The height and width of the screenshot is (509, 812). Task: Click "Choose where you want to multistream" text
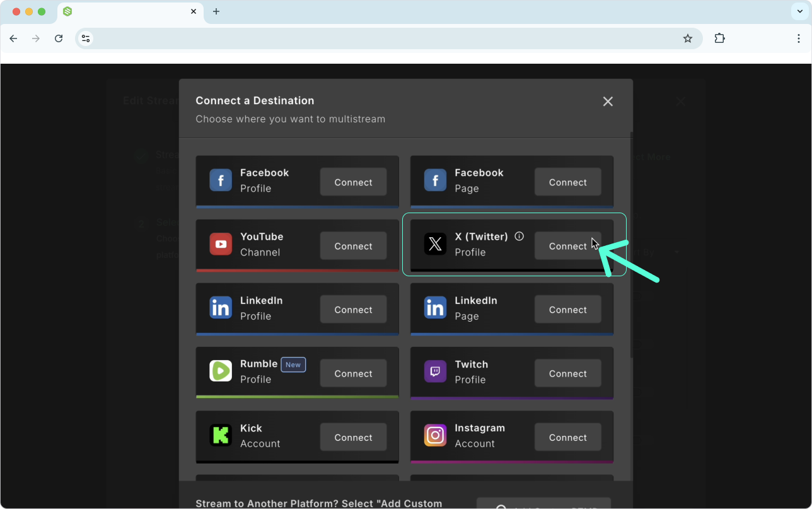pyautogui.click(x=290, y=119)
